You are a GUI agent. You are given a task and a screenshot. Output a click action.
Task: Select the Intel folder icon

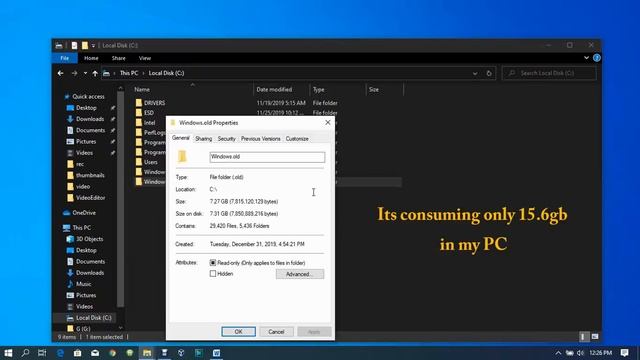click(x=139, y=122)
